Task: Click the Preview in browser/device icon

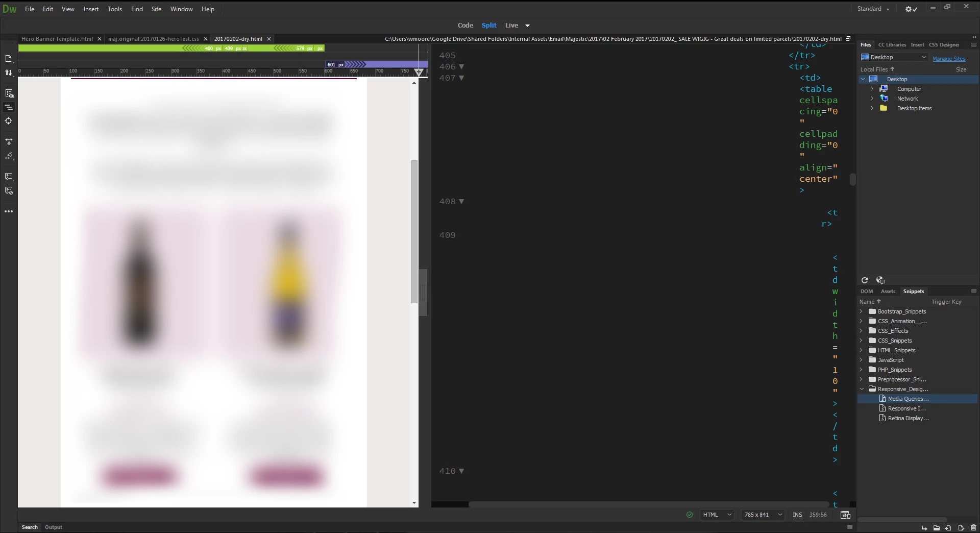Action: click(x=845, y=515)
